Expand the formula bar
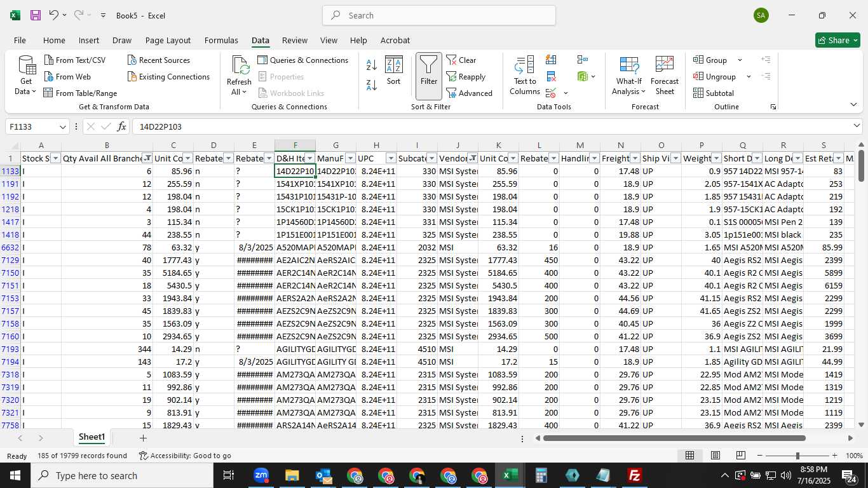 (857, 126)
